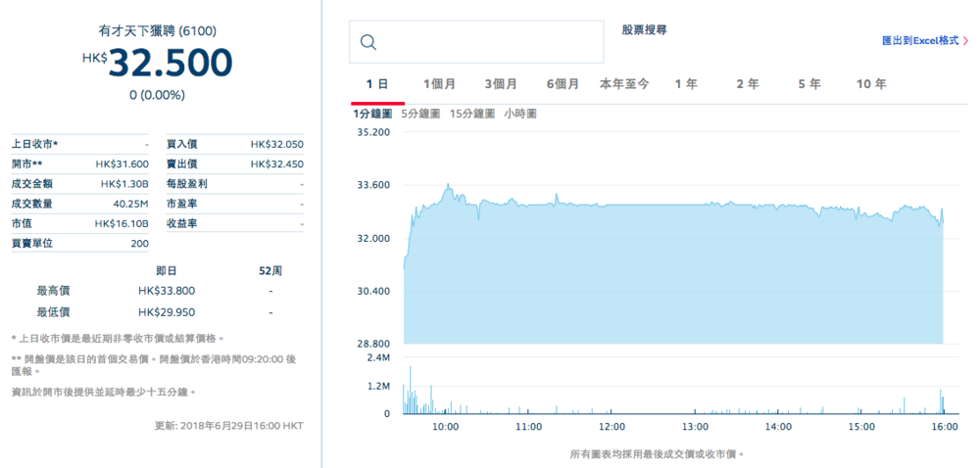Click the arrow beside 匯出到Excel格式

pyautogui.click(x=966, y=41)
